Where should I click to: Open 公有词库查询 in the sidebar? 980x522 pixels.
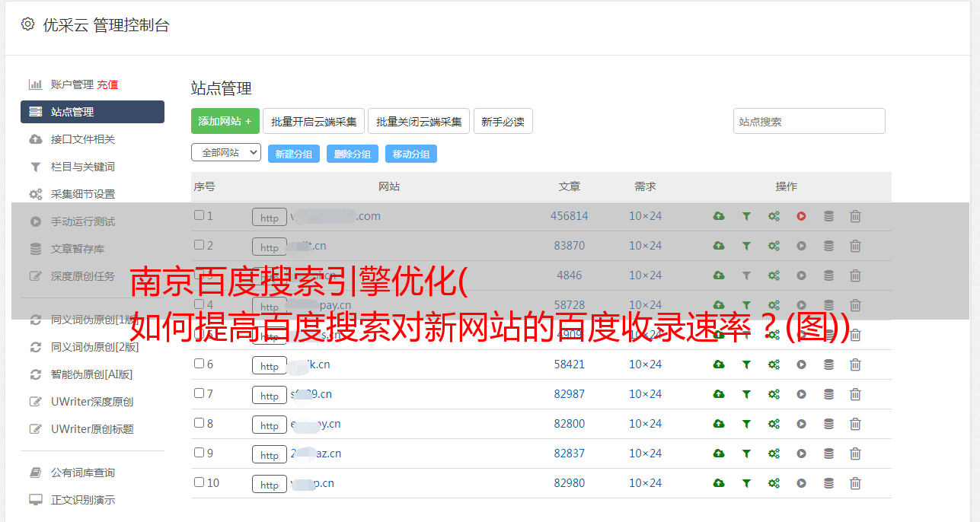pyautogui.click(x=83, y=473)
